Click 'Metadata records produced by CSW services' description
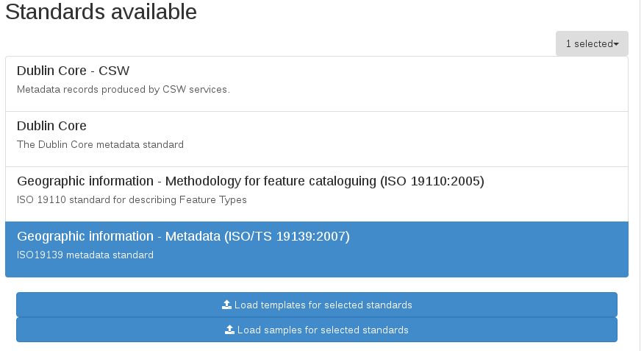Image resolution: width=644 pixels, height=351 pixels. (124, 90)
